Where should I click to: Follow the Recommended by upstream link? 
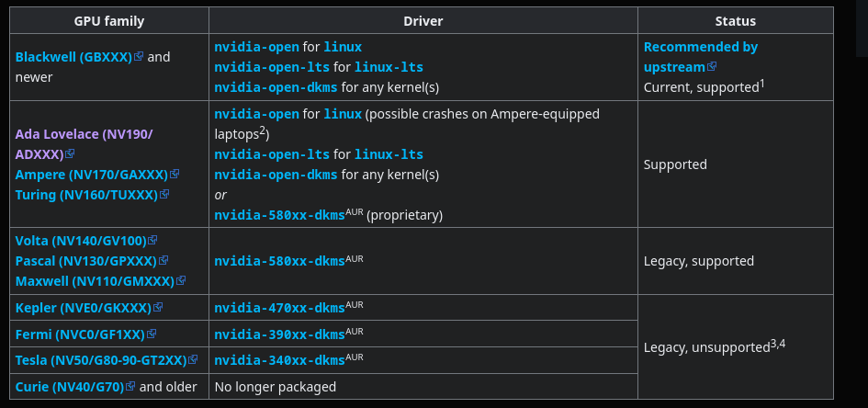701,57
